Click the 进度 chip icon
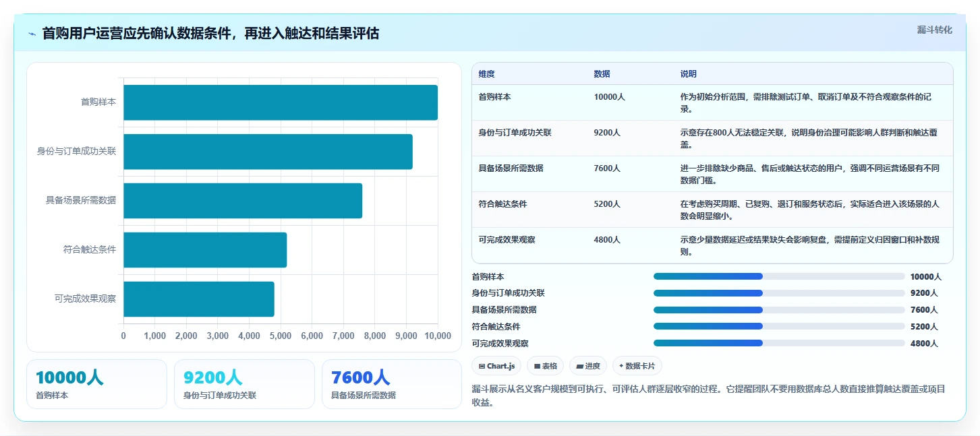Viewport: 980px width, 436px height. 580,366
